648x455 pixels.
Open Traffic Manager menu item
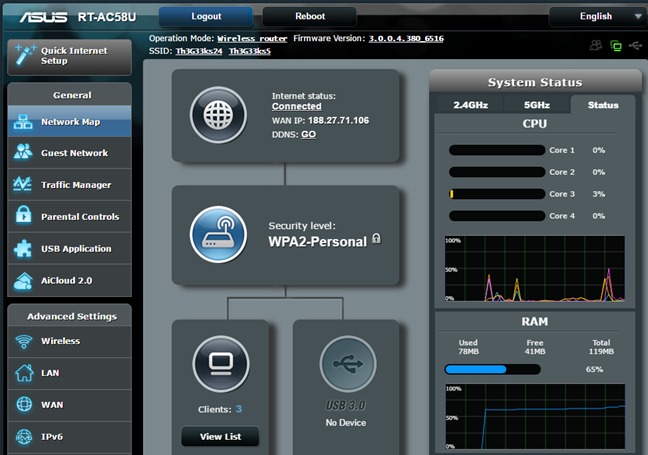coord(69,185)
